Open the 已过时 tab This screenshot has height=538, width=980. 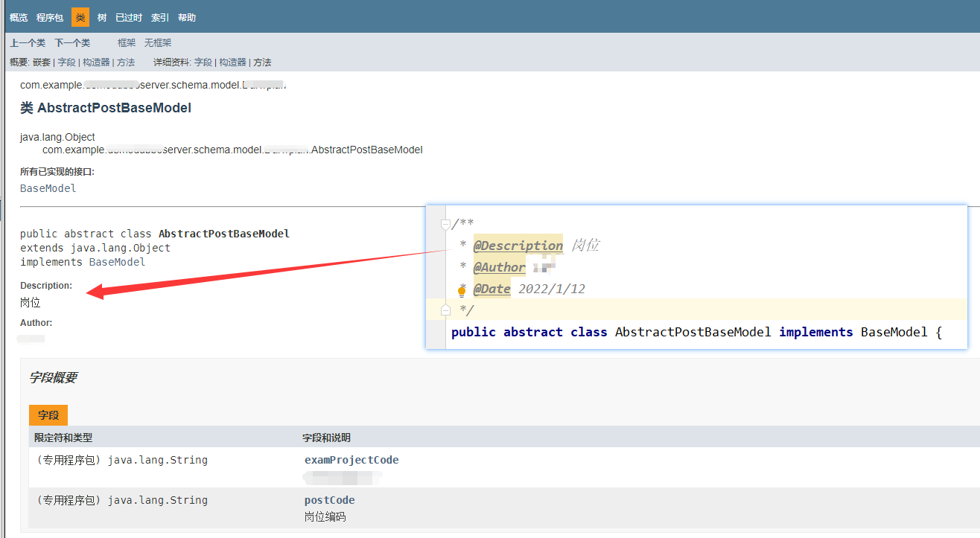[x=128, y=16]
